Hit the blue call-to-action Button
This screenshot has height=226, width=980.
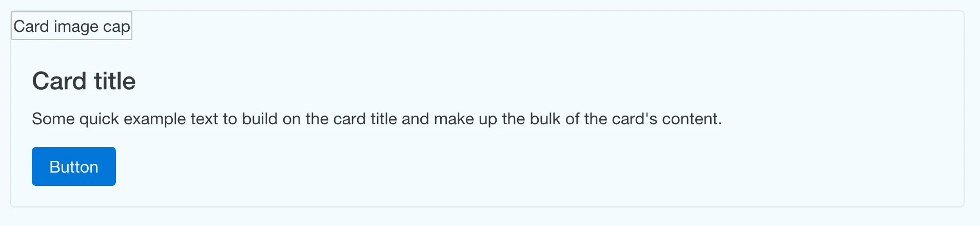(x=74, y=166)
